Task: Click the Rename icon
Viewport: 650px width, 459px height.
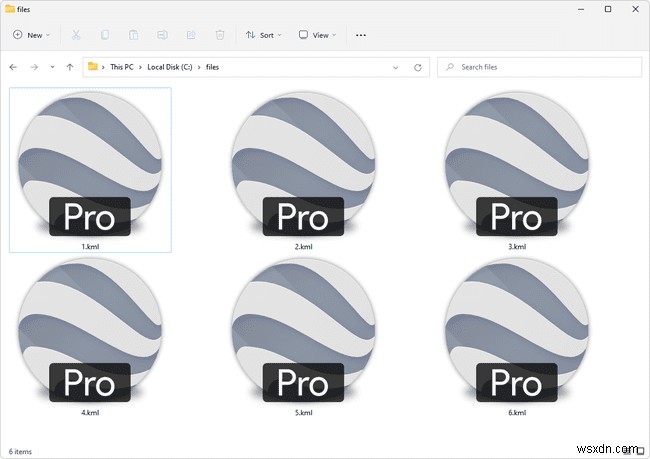Action: point(162,35)
